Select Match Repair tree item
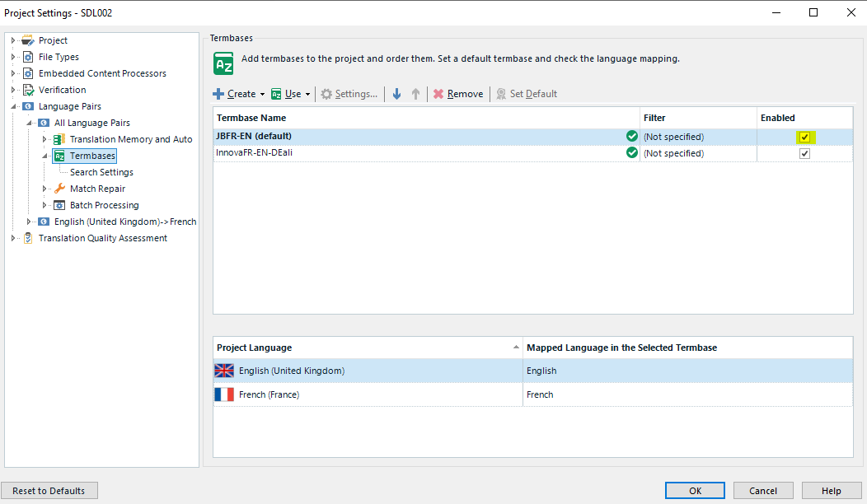 (x=98, y=189)
